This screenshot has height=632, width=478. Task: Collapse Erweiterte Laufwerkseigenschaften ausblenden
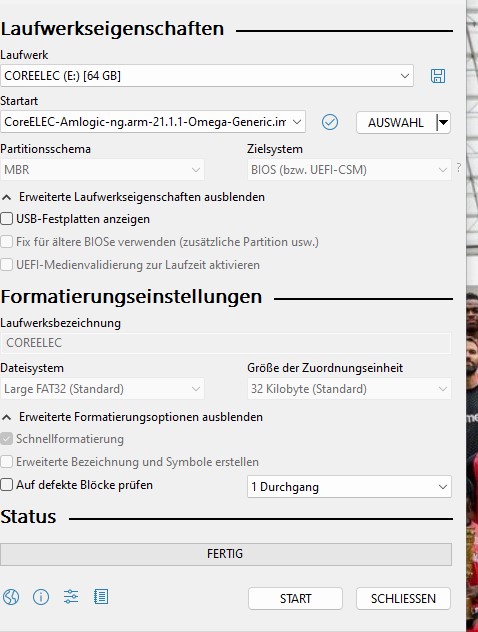[x=134, y=197]
